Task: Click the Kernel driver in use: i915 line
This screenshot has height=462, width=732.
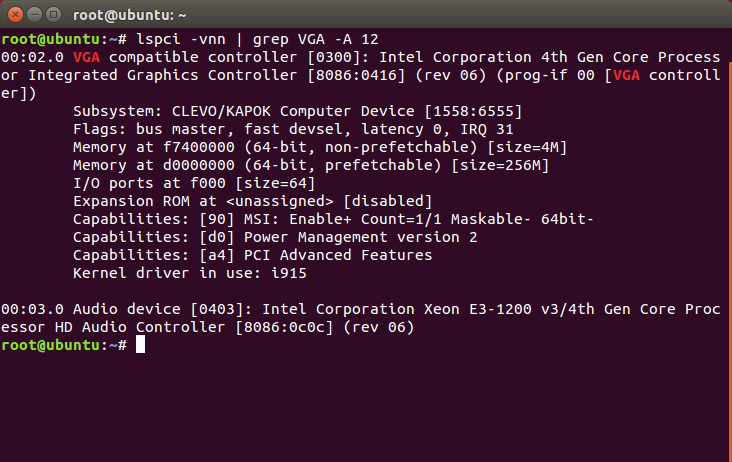Action: tap(190, 273)
